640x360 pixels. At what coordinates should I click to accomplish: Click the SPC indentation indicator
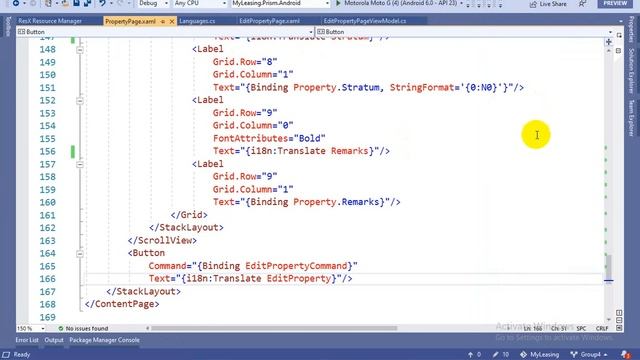(x=581, y=329)
